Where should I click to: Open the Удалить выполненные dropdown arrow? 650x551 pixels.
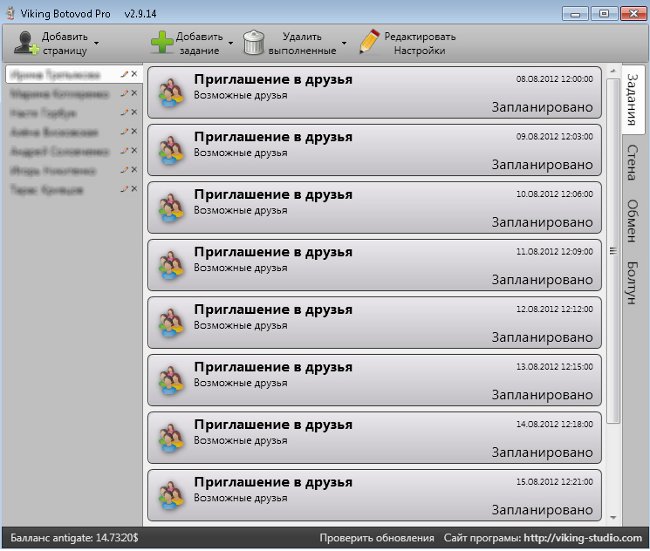point(344,43)
